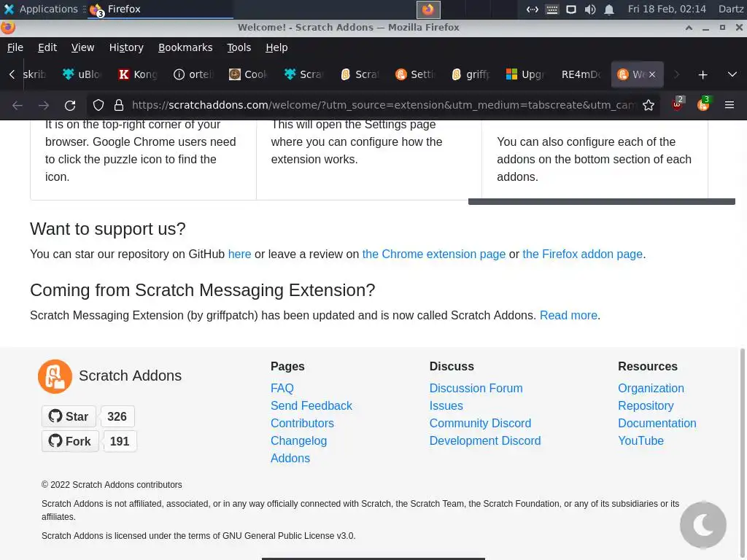Switch to the RE4mD tab
This screenshot has width=747, height=560.
point(581,74)
